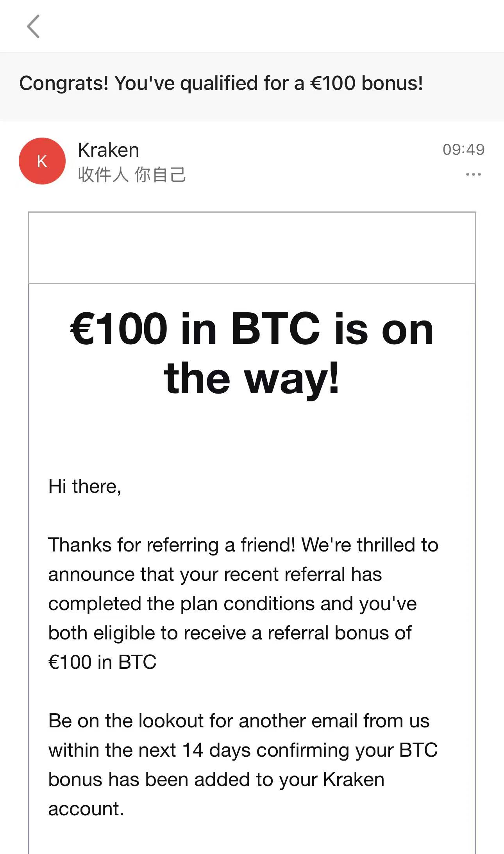Tap the final word account.

coord(86,809)
